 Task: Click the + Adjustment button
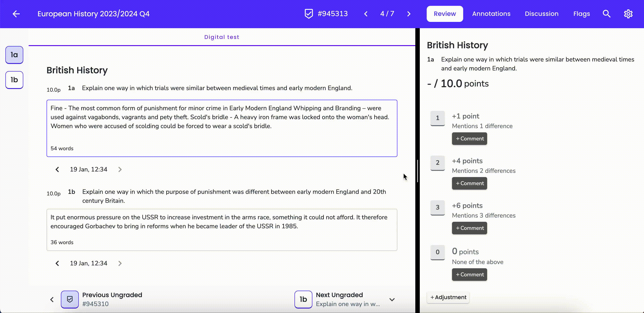(448, 297)
